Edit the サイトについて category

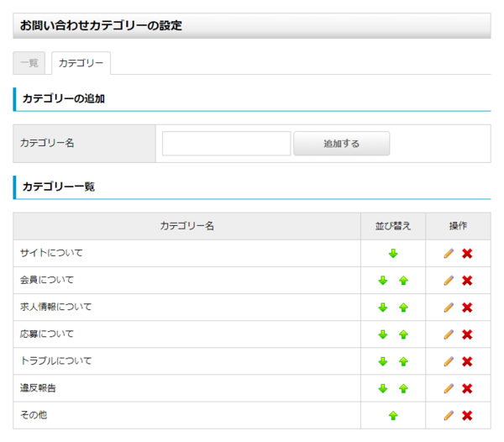[449, 254]
